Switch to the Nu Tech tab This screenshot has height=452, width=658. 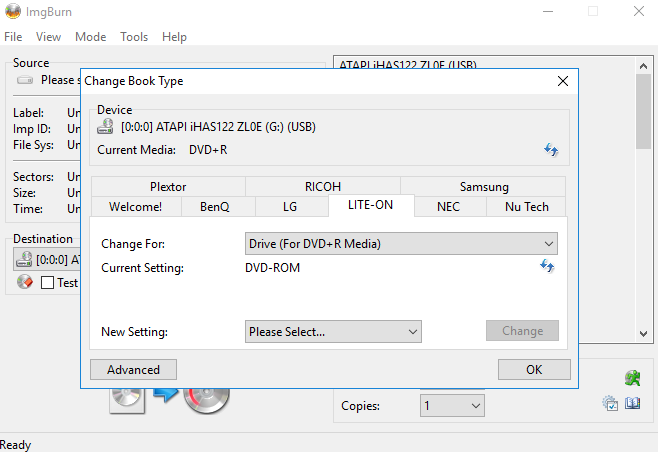click(x=527, y=206)
